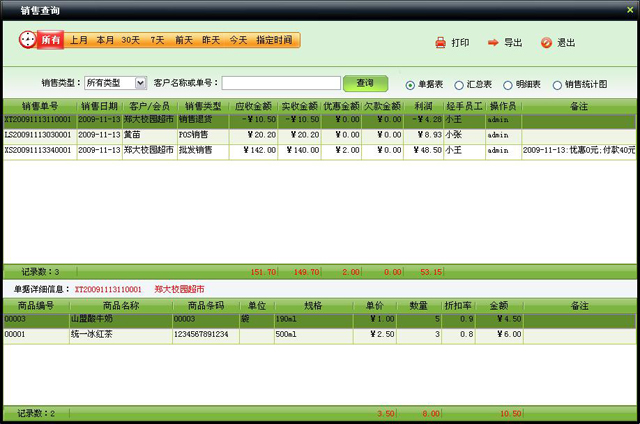Switch to the 本月 date filter
The image size is (640, 424).
[x=105, y=40]
